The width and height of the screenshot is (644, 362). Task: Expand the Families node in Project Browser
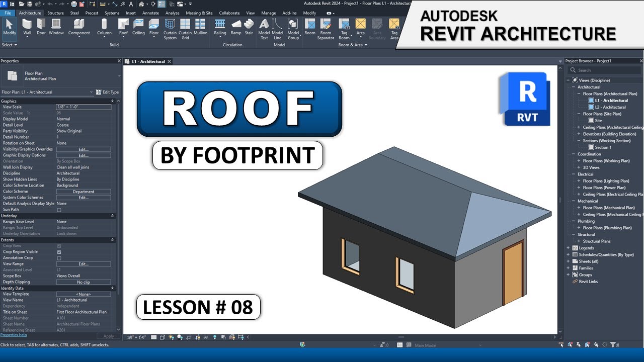569,268
